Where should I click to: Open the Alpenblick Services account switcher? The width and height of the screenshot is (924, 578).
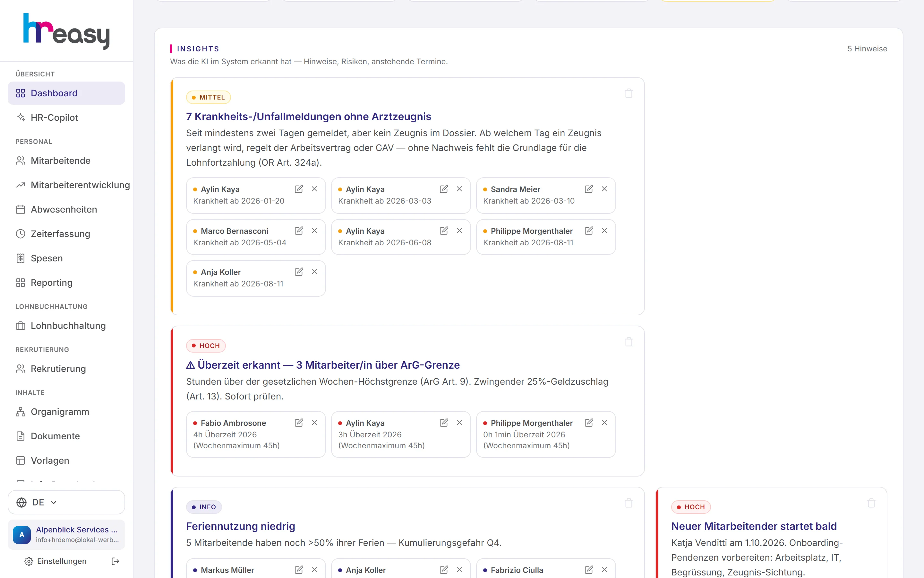coord(66,534)
